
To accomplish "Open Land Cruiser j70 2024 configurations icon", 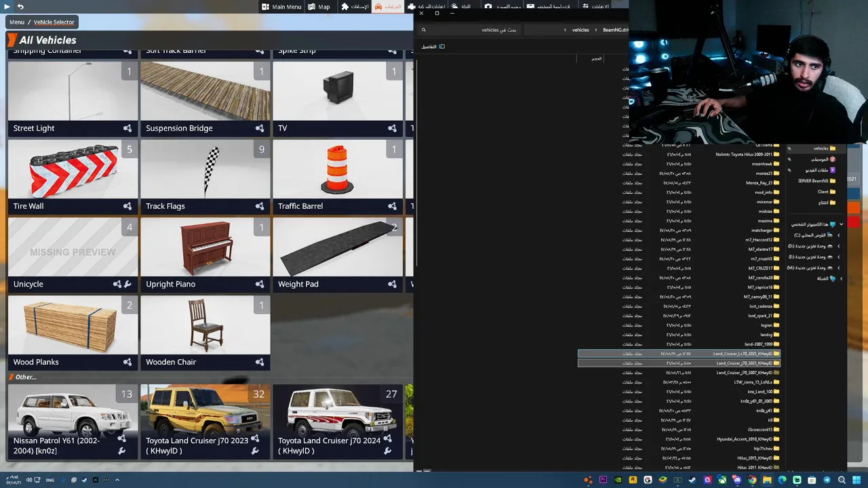I will (387, 439).
